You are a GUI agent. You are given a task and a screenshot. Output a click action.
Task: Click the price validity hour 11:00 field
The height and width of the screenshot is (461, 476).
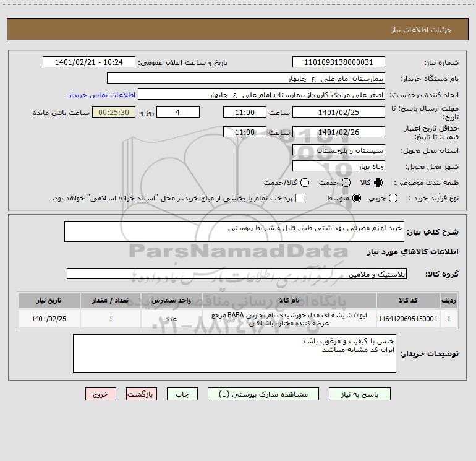(245, 132)
